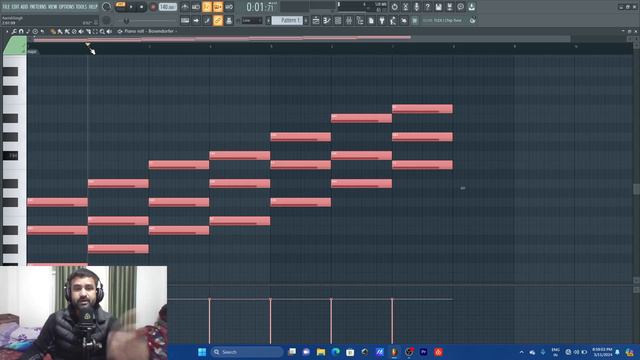Open the EDIT menu
The height and width of the screenshot is (360, 640).
[x=15, y=7]
